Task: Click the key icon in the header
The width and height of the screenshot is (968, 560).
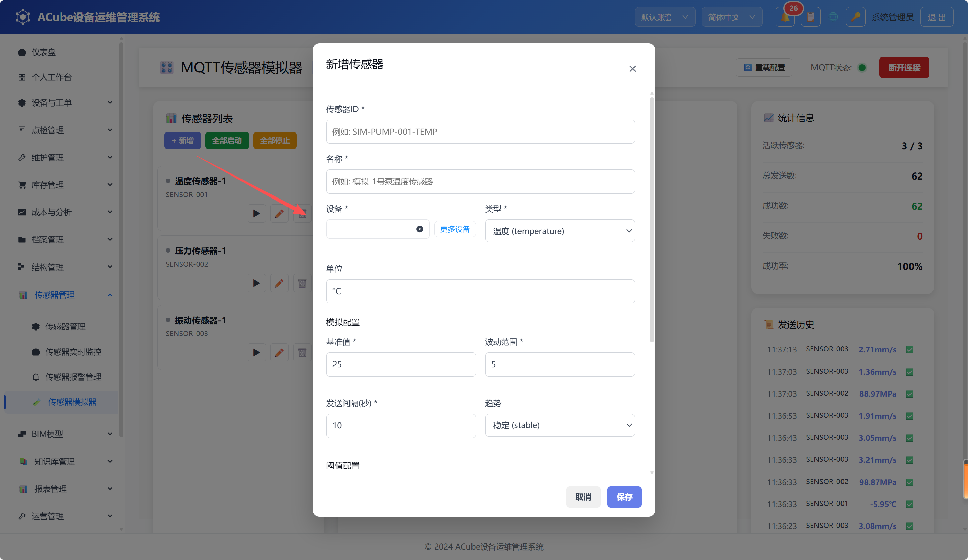Action: pyautogui.click(x=855, y=17)
